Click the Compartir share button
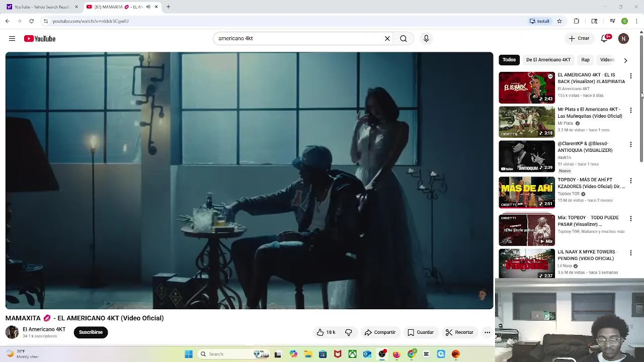The image size is (644, 362). (x=380, y=332)
